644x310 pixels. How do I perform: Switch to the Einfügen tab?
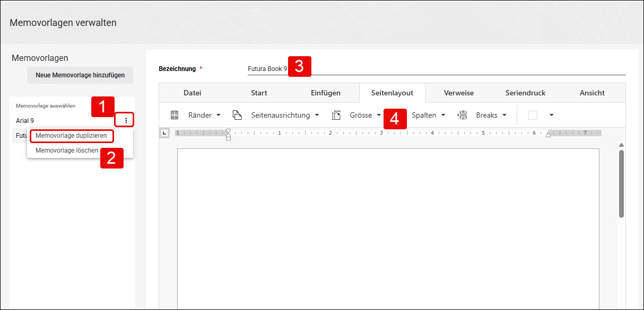[x=326, y=93]
